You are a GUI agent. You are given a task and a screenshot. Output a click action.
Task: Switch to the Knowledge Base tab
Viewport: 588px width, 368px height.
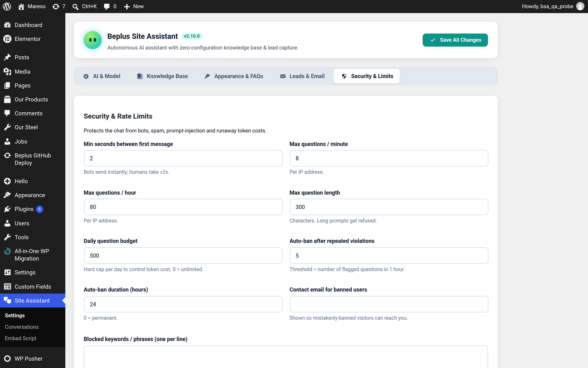(162, 76)
